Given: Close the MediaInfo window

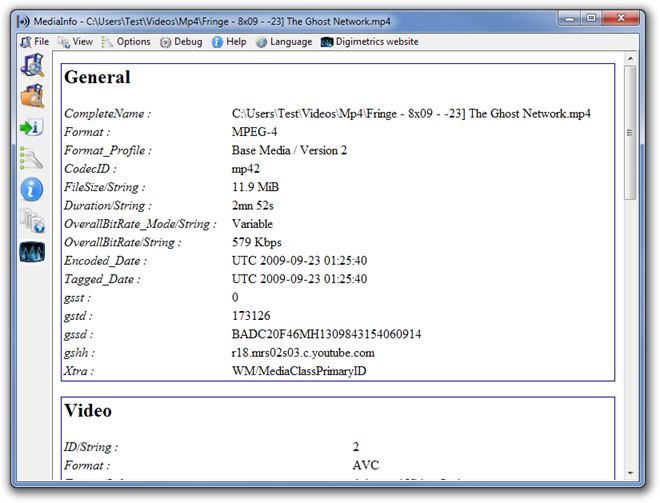Looking at the screenshot, I should click(621, 18).
